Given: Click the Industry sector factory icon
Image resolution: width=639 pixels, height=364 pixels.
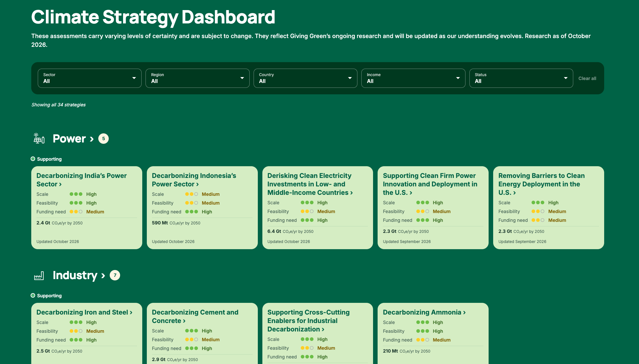Looking at the screenshot, I should point(39,276).
